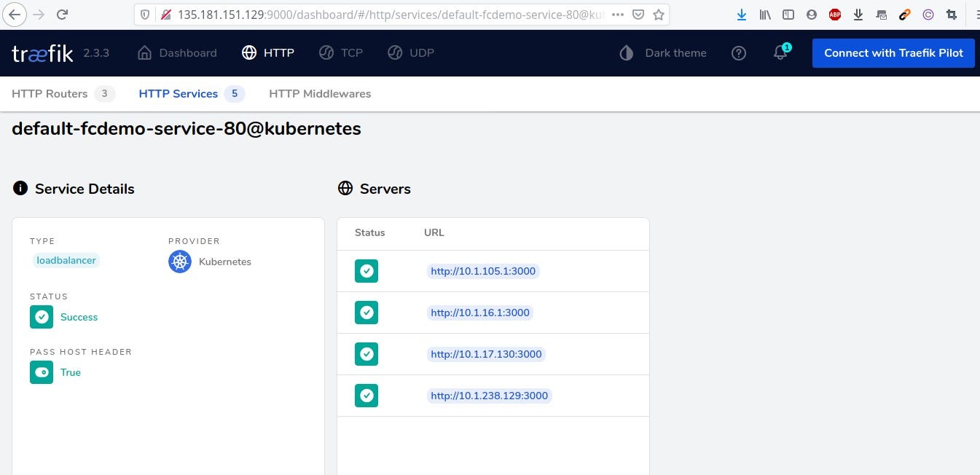Click the default-fcdemo-service-80@kubernetes heading

[187, 129]
